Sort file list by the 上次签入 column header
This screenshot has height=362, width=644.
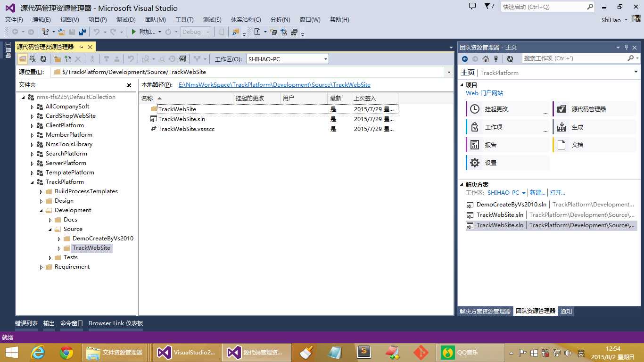(374, 98)
